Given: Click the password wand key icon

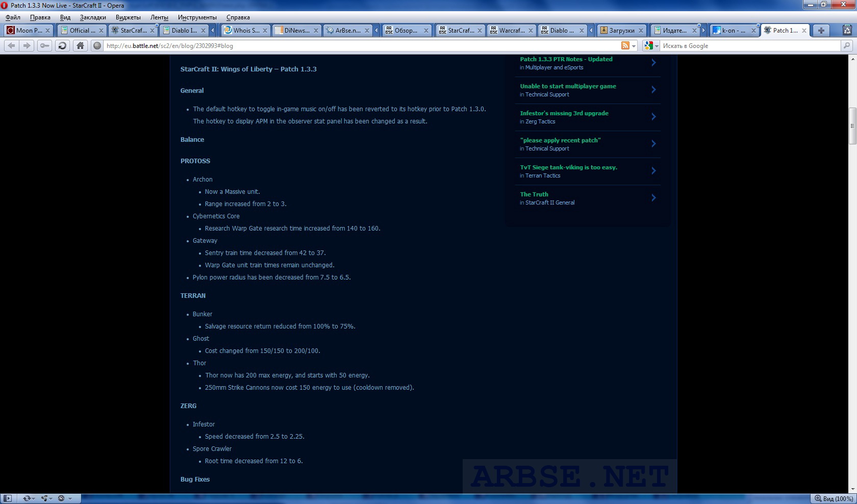Looking at the screenshot, I should [x=45, y=45].
